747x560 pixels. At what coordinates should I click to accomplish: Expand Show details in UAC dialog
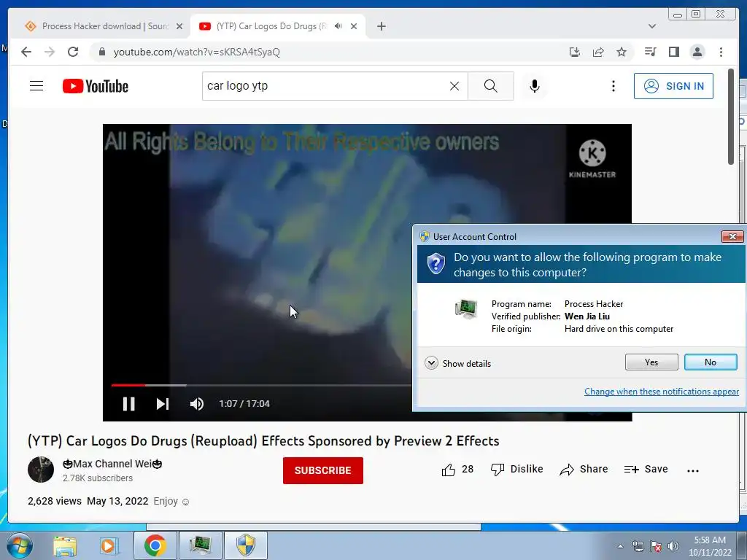tap(458, 363)
